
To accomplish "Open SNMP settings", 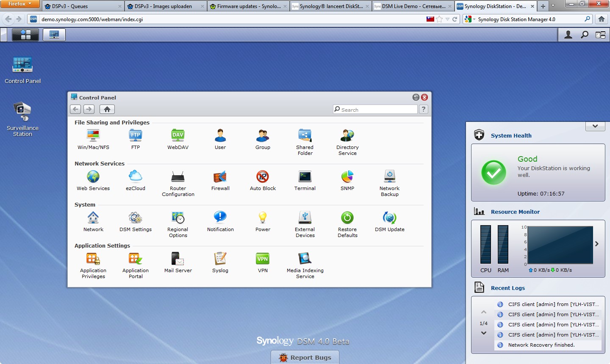I will [x=347, y=180].
